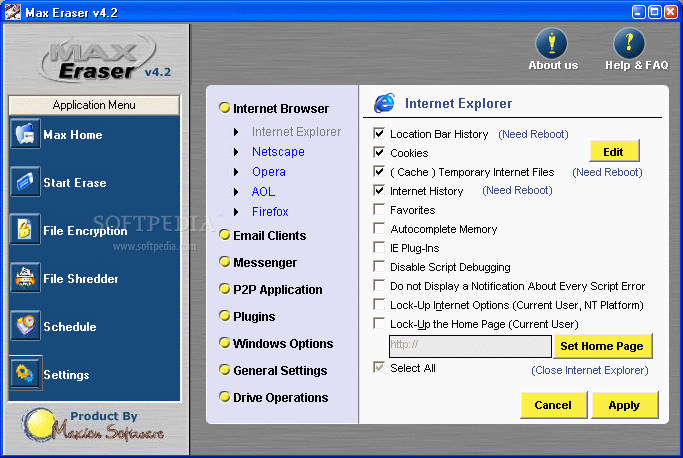Click the Settings gear icon
Image resolution: width=683 pixels, height=458 pixels.
click(x=25, y=373)
